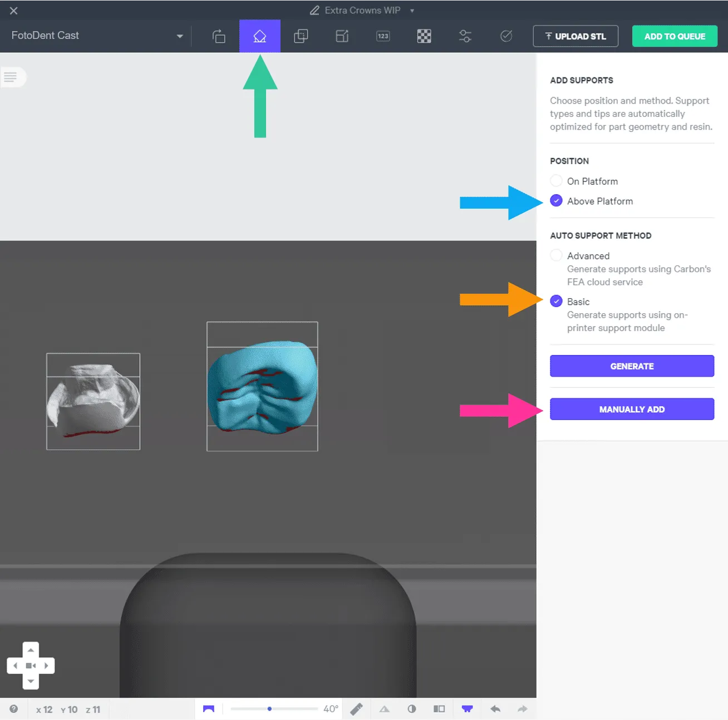Expand the Extra Crowns WIP project menu arrow
The width and height of the screenshot is (728, 720).
pyautogui.click(x=412, y=11)
